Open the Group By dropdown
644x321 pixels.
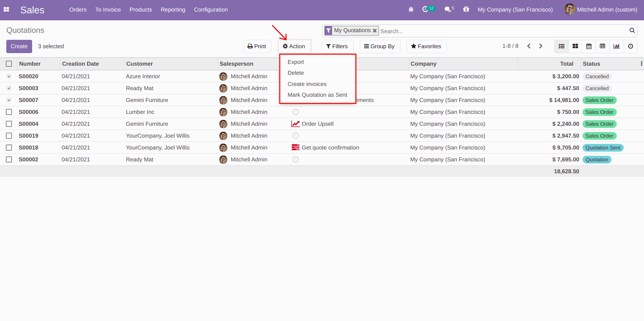tap(379, 46)
